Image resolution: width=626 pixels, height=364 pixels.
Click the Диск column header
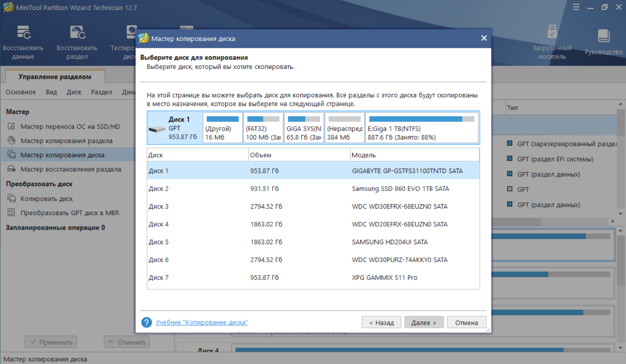pyautogui.click(x=198, y=155)
